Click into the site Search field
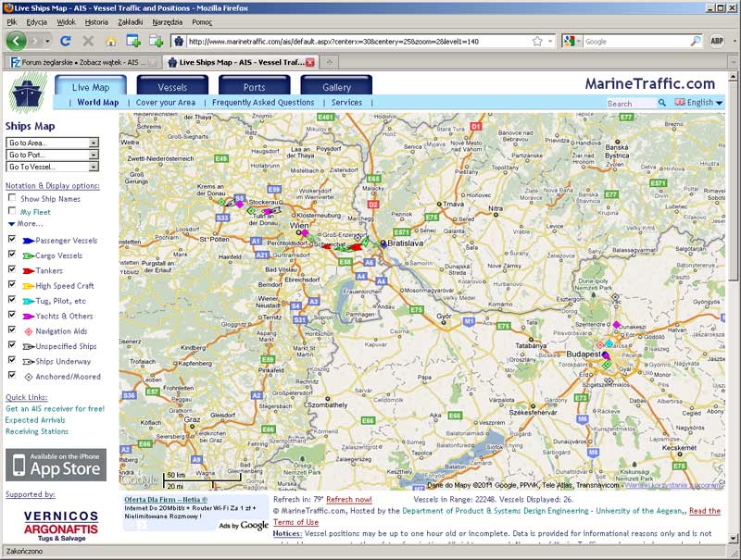The width and height of the screenshot is (741, 560). (632, 103)
